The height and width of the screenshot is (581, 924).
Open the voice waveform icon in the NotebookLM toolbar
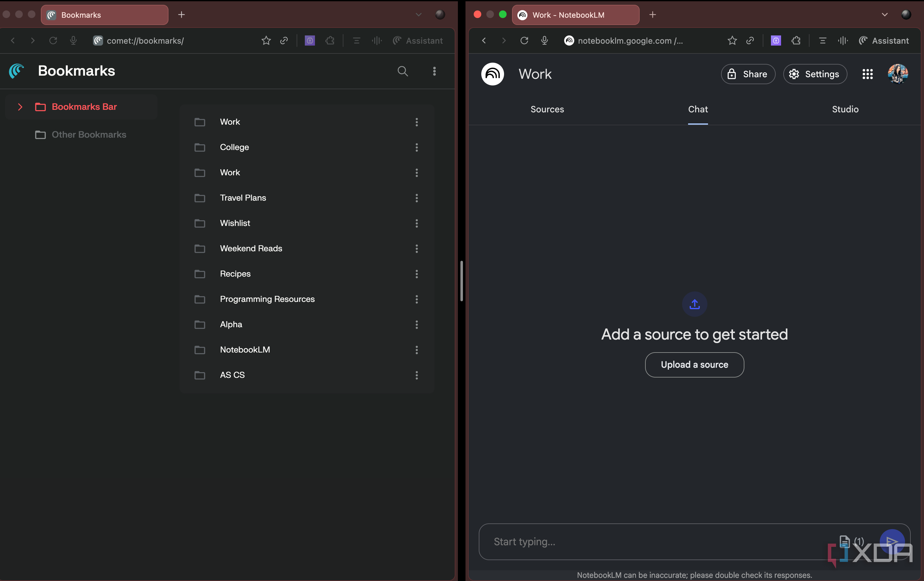point(843,40)
